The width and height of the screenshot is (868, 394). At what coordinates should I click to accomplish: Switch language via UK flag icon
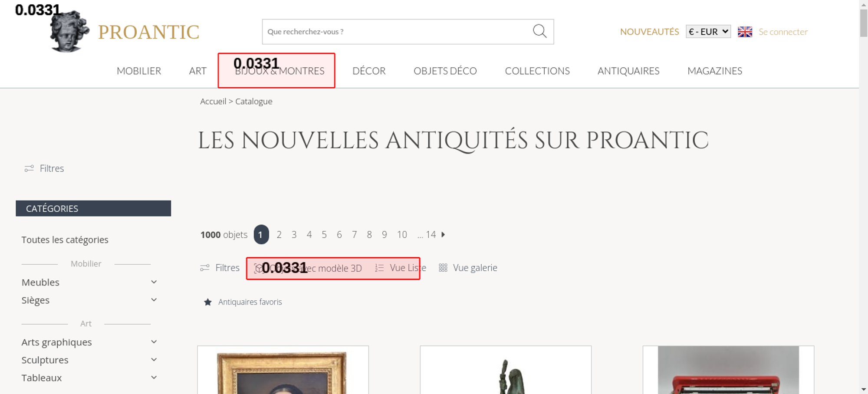(745, 32)
